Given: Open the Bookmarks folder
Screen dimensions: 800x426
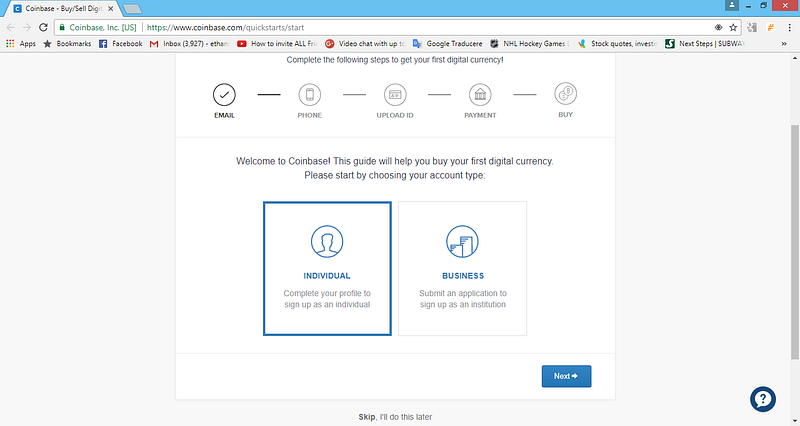Looking at the screenshot, I should pyautogui.click(x=67, y=44).
